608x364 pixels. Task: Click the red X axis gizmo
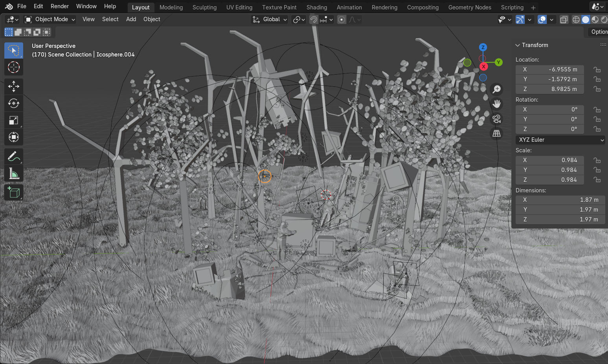coord(483,66)
